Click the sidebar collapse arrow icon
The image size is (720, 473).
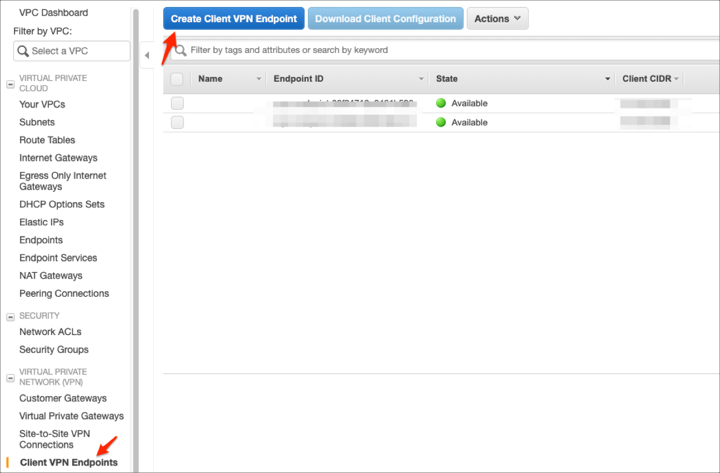[148, 55]
